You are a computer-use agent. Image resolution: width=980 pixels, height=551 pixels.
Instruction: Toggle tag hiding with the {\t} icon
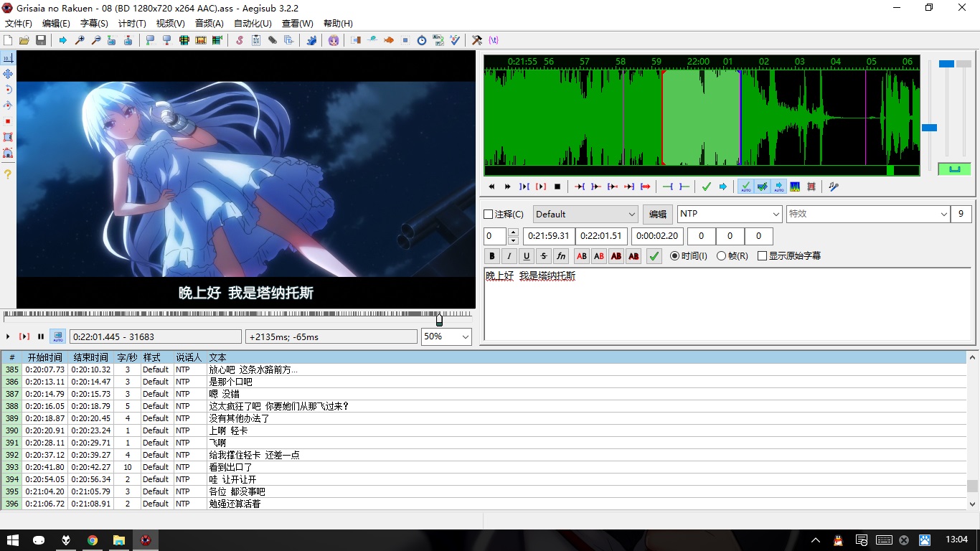coord(494,40)
